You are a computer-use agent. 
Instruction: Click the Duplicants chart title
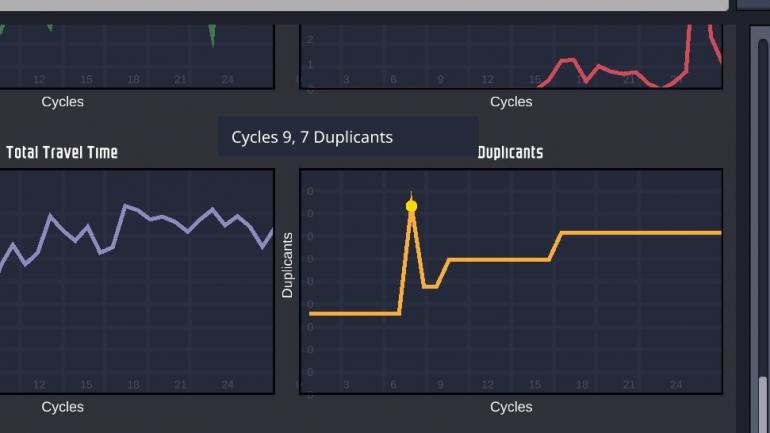(x=510, y=153)
